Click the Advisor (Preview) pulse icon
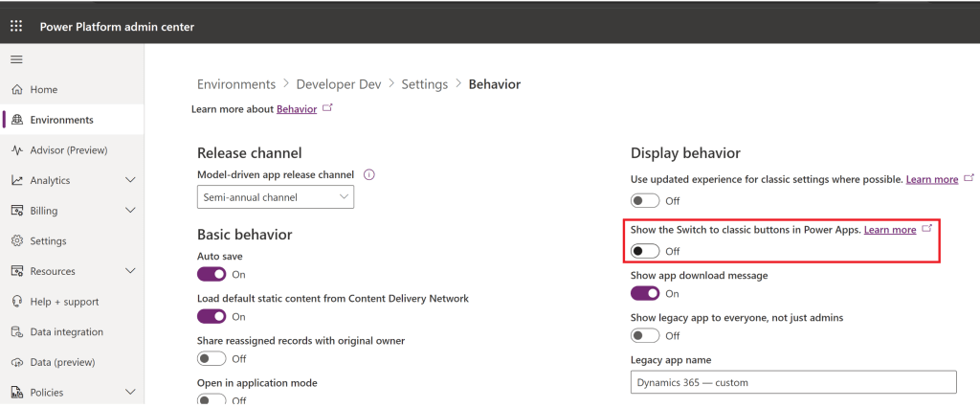 point(17,150)
